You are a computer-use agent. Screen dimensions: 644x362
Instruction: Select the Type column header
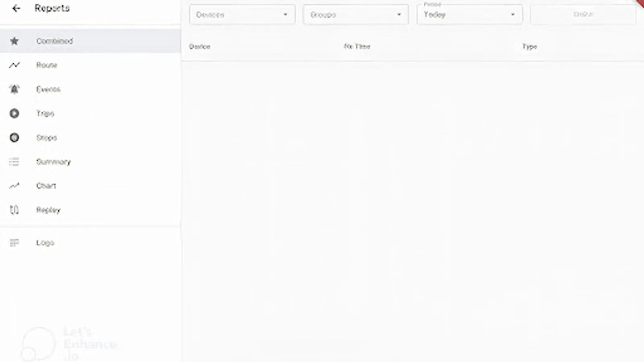(529, 46)
